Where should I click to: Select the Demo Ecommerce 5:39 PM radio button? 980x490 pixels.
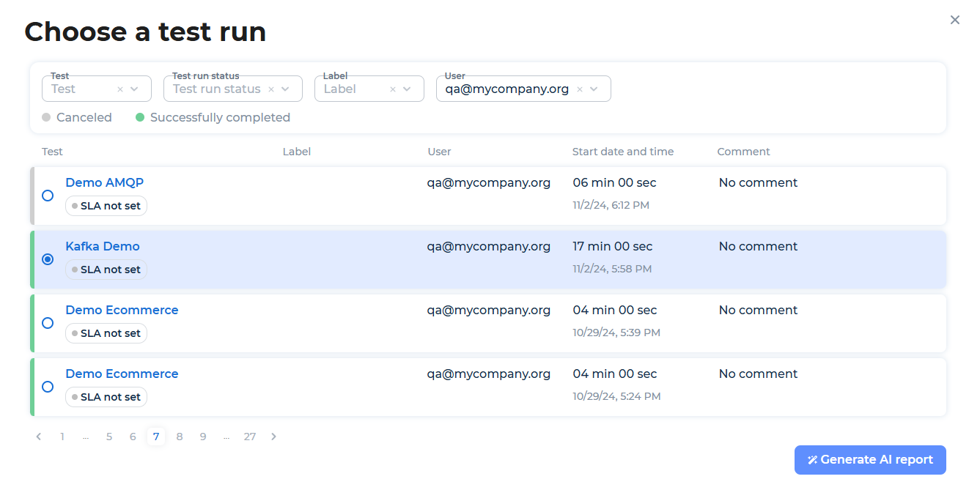(48, 323)
